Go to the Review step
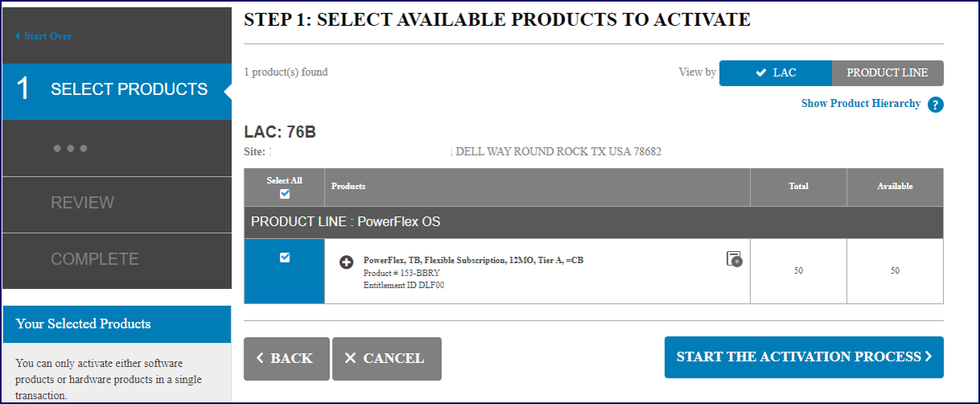The width and height of the screenshot is (980, 404). [x=83, y=203]
